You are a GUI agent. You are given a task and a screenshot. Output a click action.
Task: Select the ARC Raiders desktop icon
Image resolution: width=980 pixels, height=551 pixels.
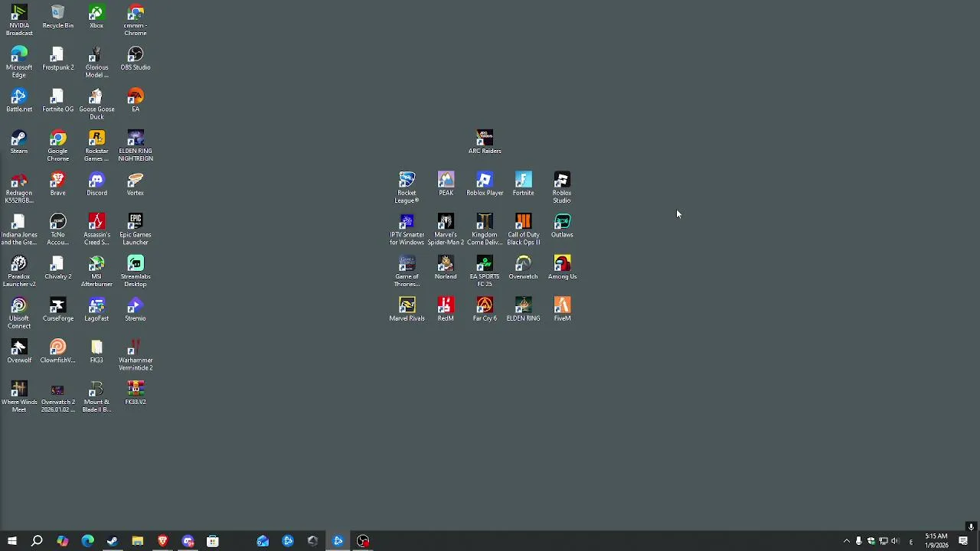[485, 142]
